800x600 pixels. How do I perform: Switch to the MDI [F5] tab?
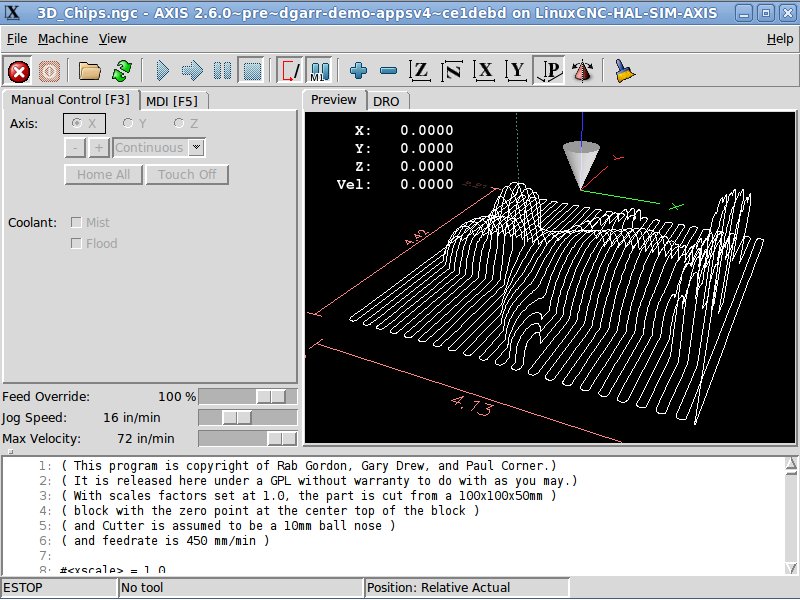click(x=172, y=101)
